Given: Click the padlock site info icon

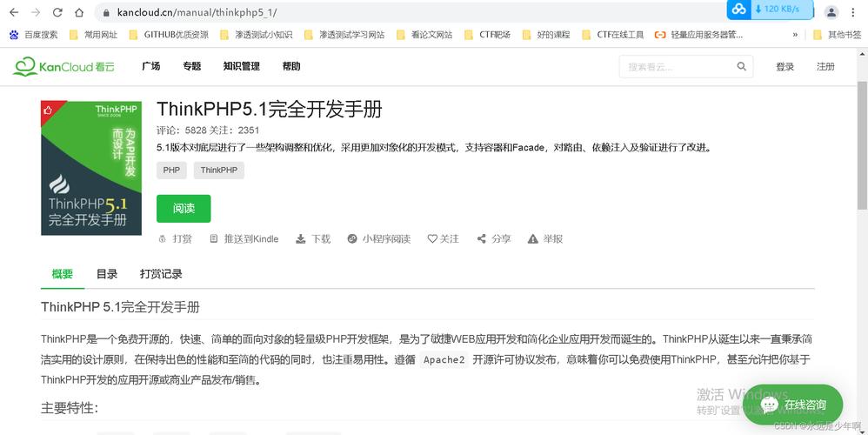Looking at the screenshot, I should (107, 12).
